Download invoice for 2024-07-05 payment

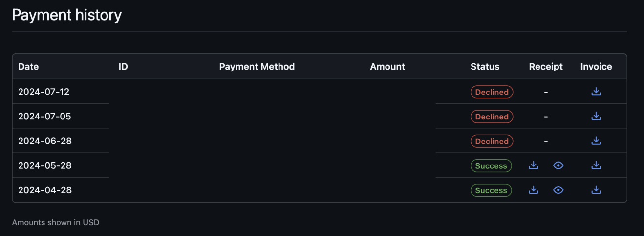tap(596, 116)
